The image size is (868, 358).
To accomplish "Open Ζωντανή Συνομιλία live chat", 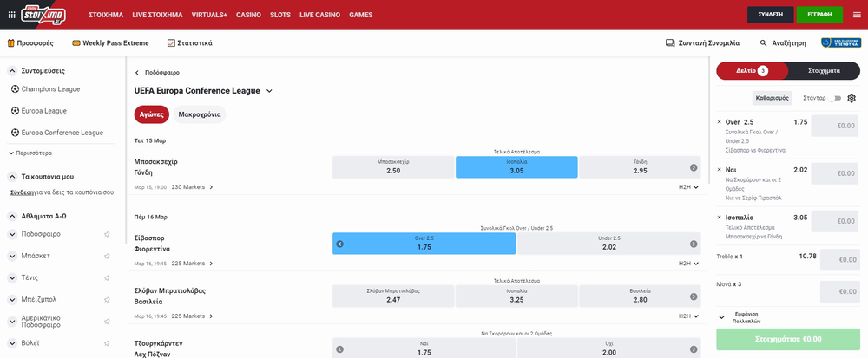I will coord(702,43).
